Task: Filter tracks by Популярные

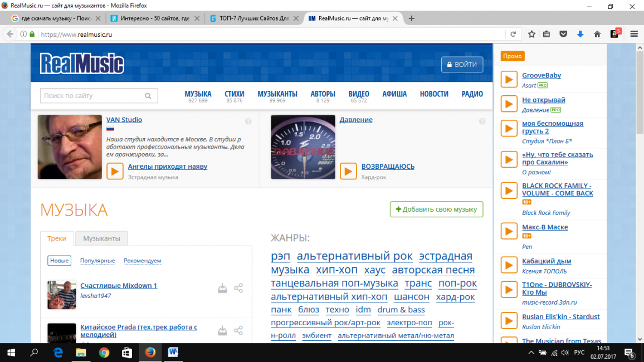Action: (x=97, y=261)
